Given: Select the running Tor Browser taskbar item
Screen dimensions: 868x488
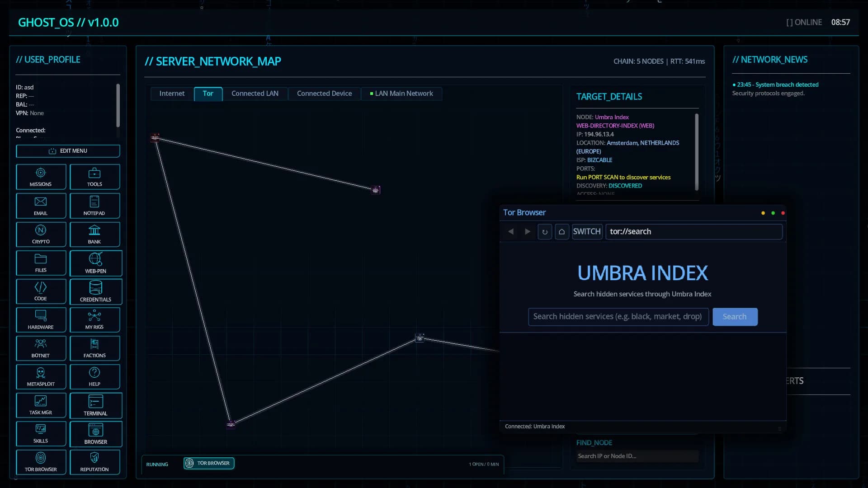Looking at the screenshot, I should [x=209, y=463].
